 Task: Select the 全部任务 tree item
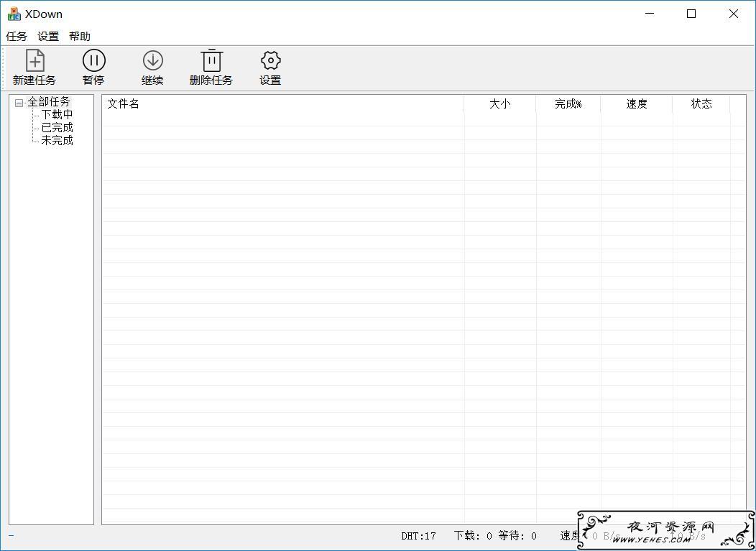tap(49, 102)
